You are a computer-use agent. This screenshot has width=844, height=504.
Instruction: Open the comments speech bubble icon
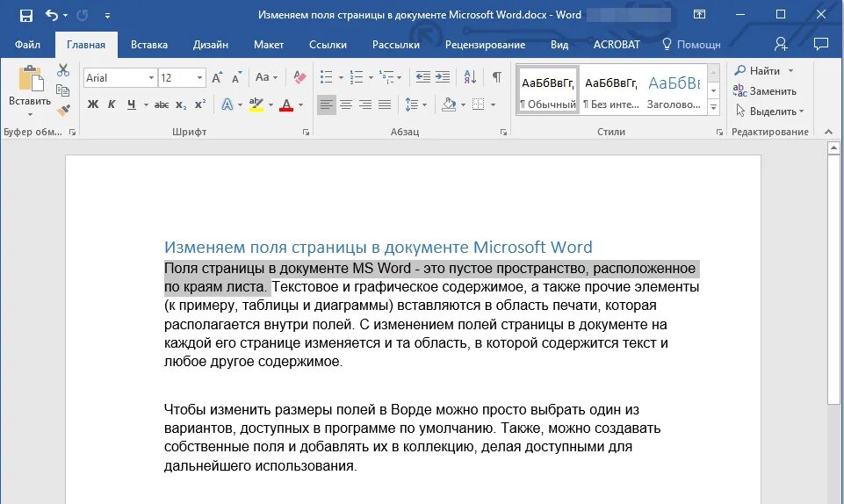(821, 44)
